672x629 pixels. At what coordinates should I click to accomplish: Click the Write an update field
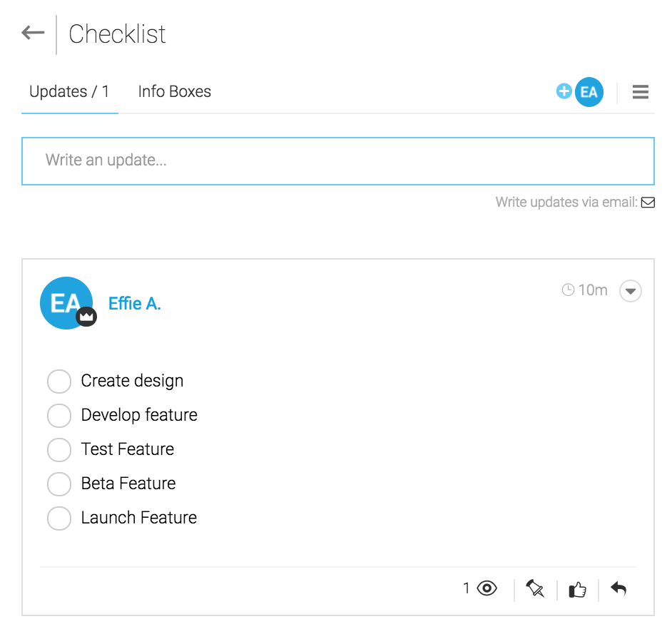point(337,161)
